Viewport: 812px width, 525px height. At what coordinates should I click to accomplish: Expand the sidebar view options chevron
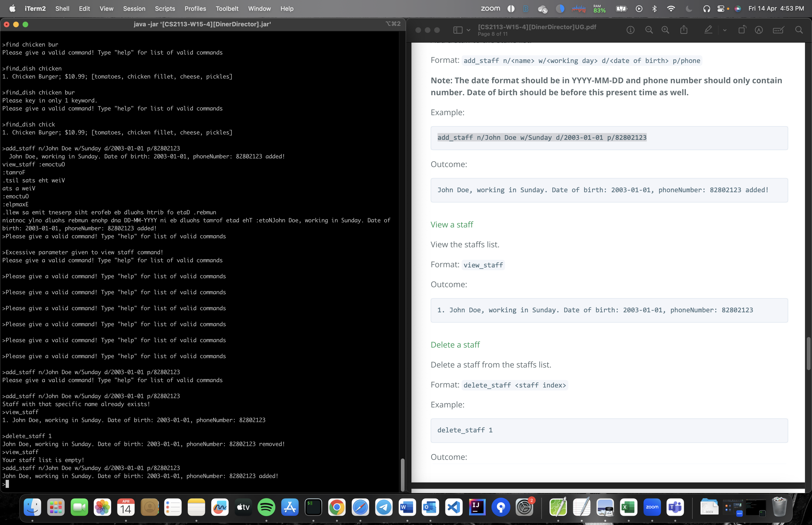tap(468, 30)
